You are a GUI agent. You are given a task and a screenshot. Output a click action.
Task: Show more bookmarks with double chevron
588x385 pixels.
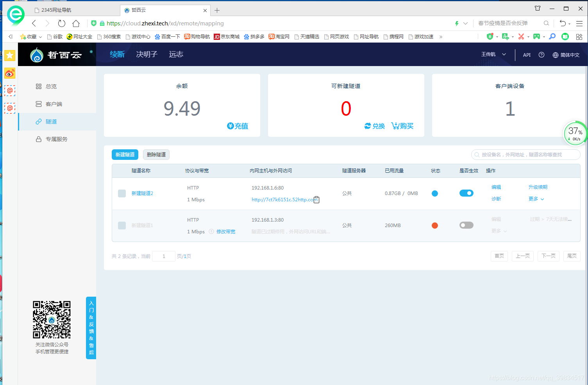pyautogui.click(x=441, y=37)
